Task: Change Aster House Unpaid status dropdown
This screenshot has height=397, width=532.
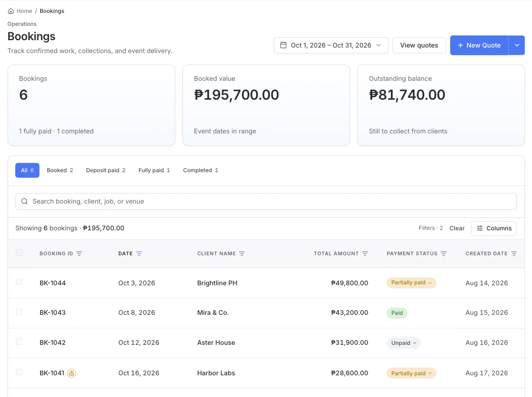Action: [x=404, y=343]
